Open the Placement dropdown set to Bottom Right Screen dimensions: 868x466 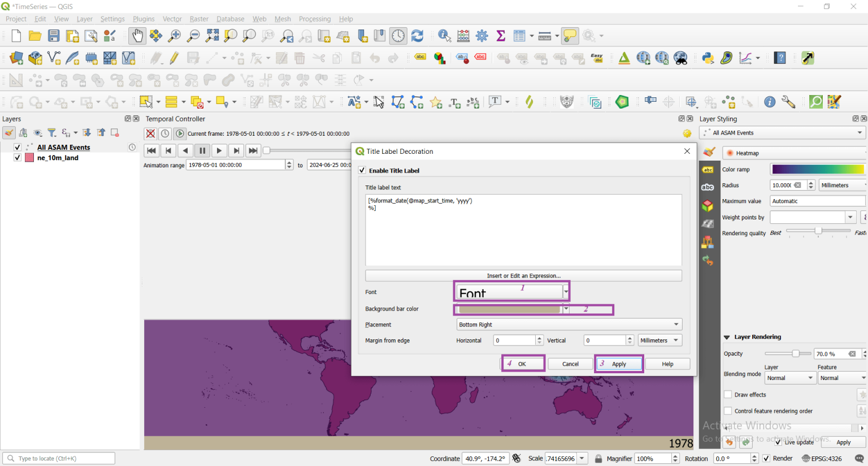(568, 324)
